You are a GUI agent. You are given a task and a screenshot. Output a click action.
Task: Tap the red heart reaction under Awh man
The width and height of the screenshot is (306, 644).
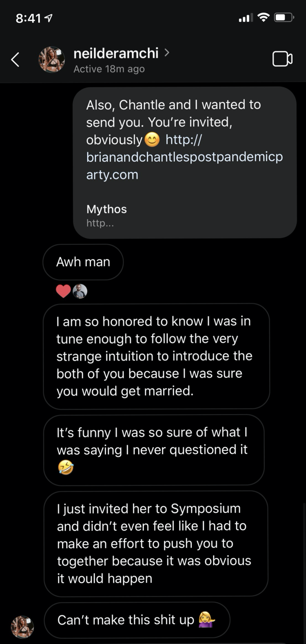[x=63, y=291]
